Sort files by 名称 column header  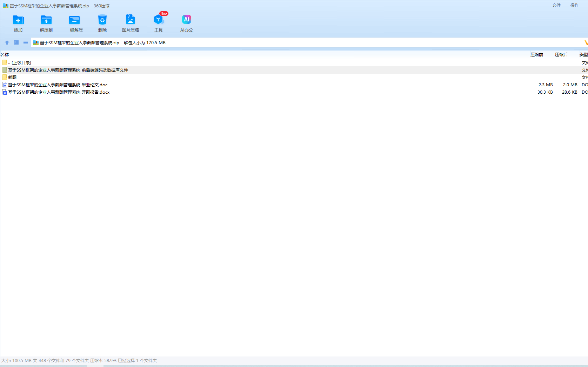5,54
